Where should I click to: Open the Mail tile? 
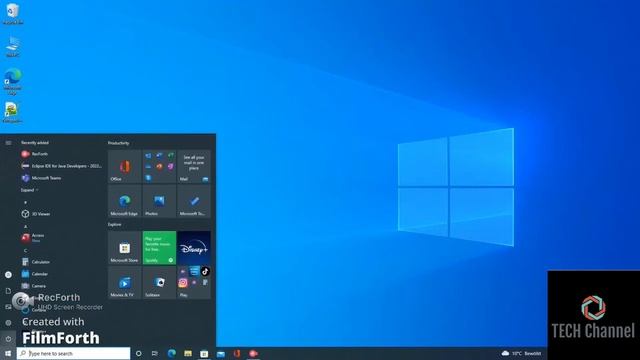[x=194, y=166]
